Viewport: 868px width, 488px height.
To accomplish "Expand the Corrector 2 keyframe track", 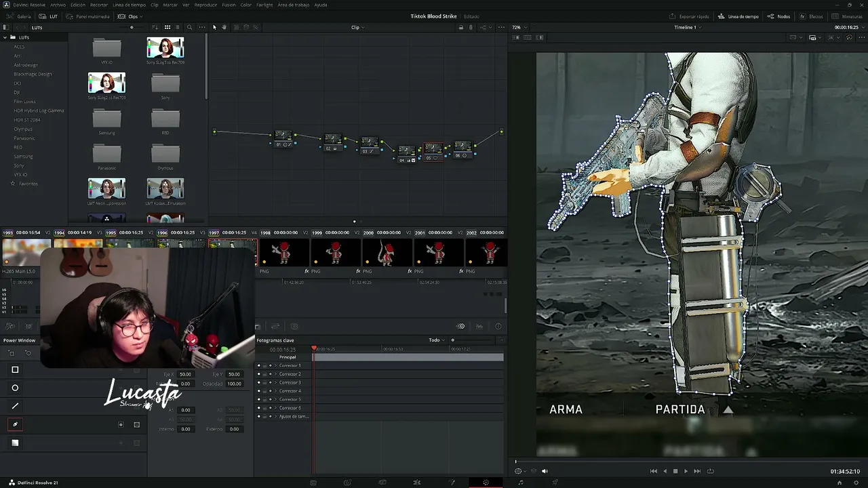I will click(x=275, y=374).
